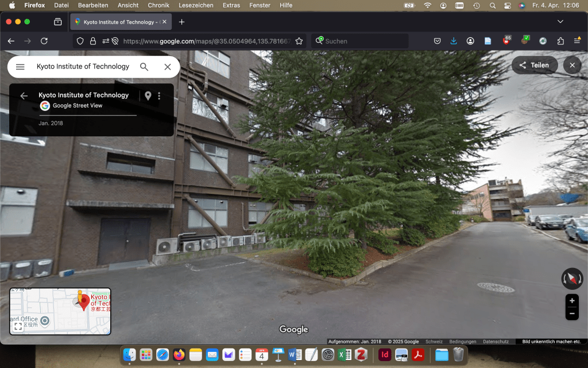Click the back arrow in Street View panel

point(24,96)
